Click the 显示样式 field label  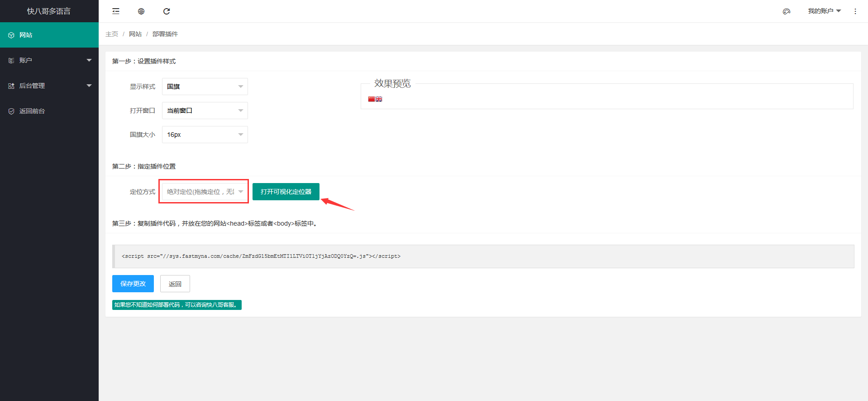coord(143,87)
